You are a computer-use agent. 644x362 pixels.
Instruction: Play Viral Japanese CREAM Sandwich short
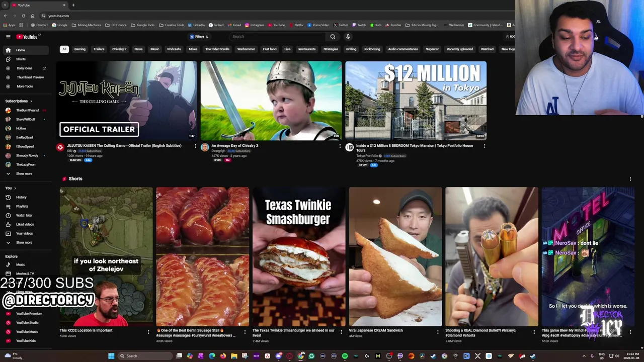395,256
